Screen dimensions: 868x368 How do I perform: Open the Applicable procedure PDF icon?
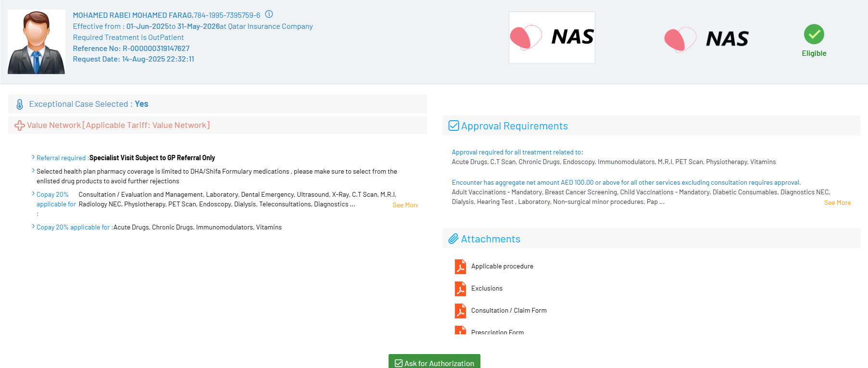[x=460, y=266]
